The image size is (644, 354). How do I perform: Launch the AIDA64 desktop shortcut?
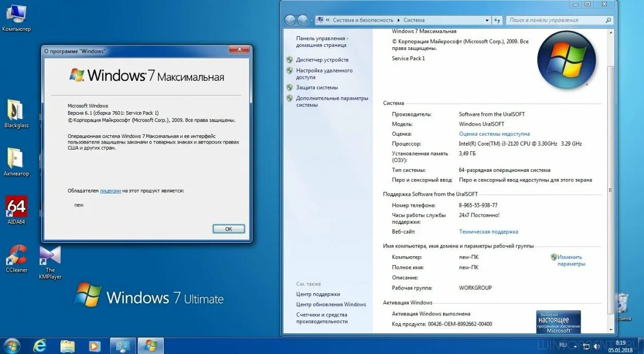[16, 210]
